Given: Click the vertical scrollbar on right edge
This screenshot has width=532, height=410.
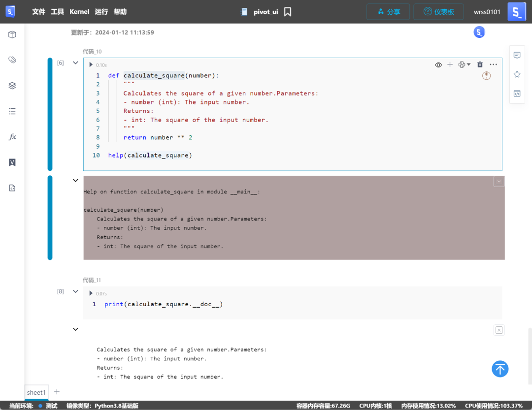Looking at the screenshot, I should 530,356.
